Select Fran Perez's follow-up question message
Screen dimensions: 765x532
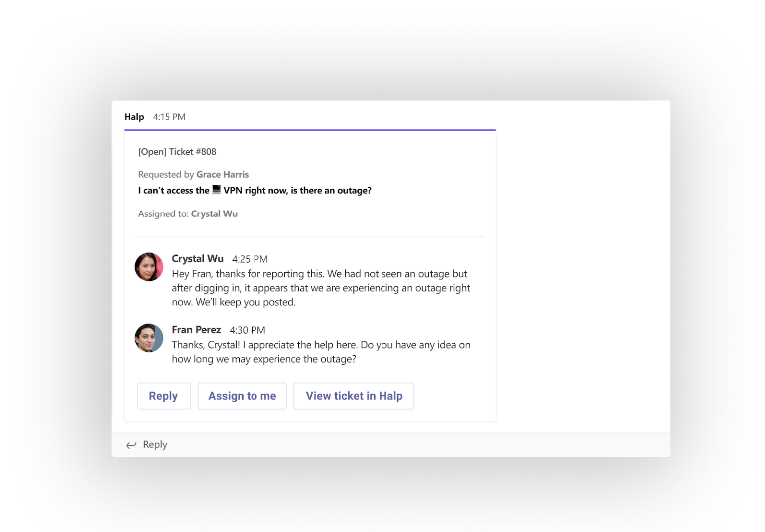coord(320,351)
